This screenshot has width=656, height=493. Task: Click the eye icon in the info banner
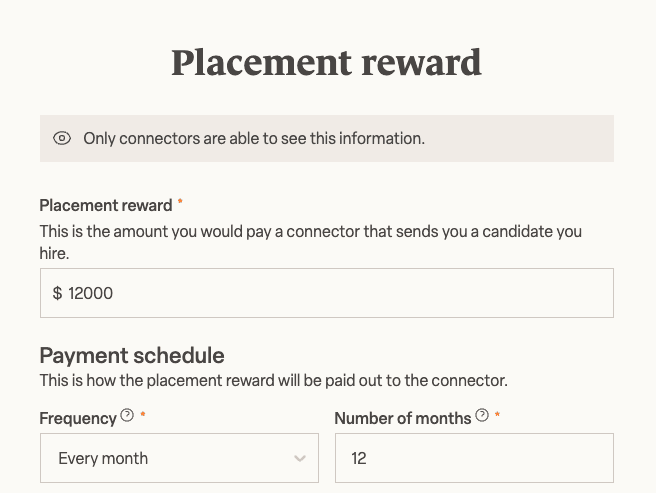tap(62, 139)
